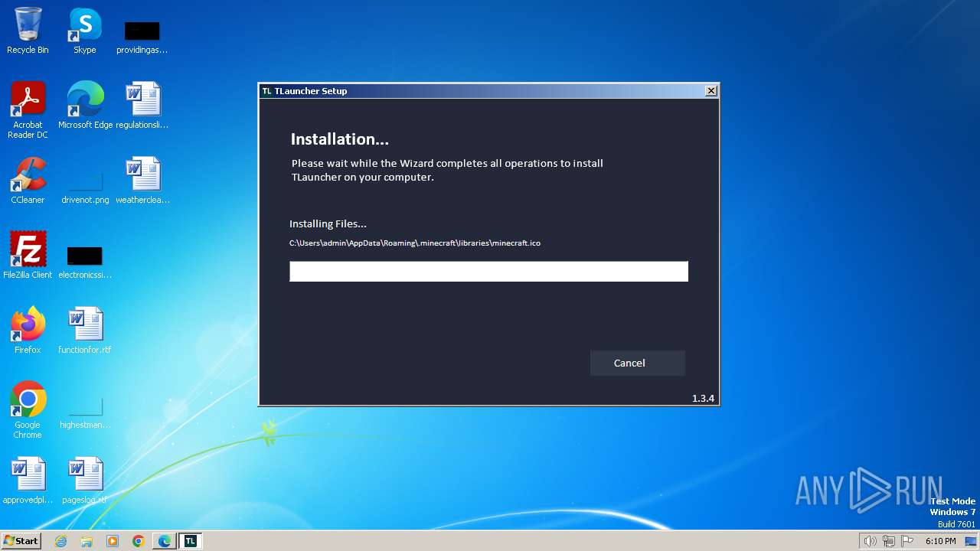Close the TLauncher Setup window
The image size is (980, 551).
pos(711,91)
